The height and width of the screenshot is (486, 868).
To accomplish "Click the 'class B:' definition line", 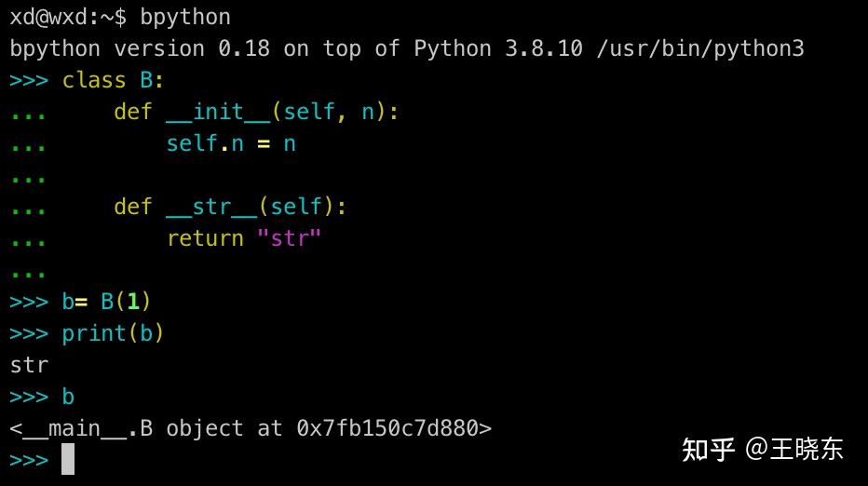I will point(113,80).
